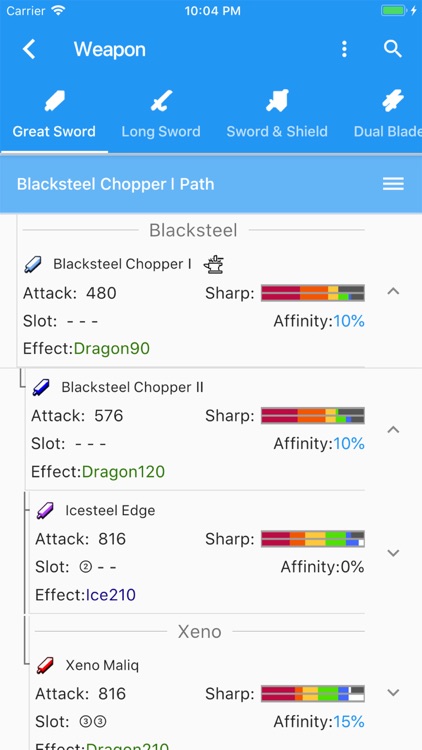Switch to the Sword & Shield tab

tap(277, 132)
